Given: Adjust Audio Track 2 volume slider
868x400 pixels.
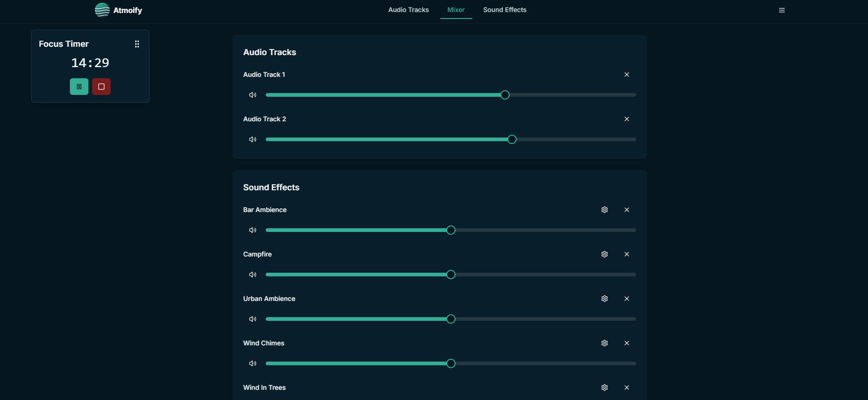Looking at the screenshot, I should (451, 139).
